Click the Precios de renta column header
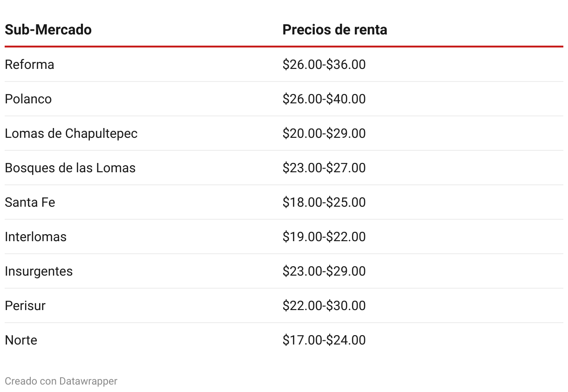Image resolution: width=568 pixels, height=392 pixels. [335, 30]
